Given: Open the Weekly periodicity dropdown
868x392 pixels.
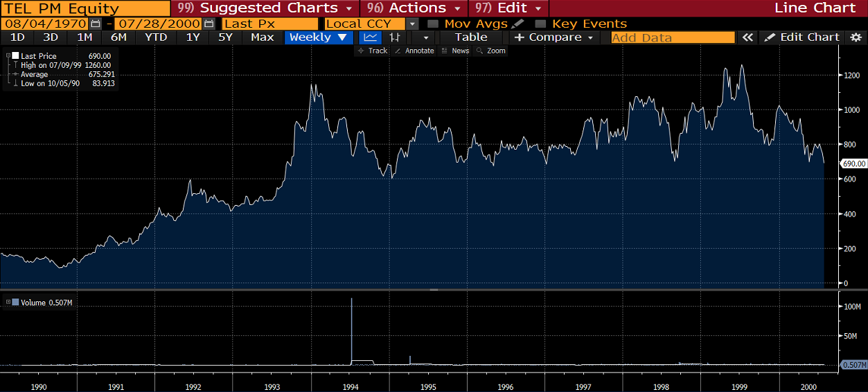Looking at the screenshot, I should [x=318, y=37].
